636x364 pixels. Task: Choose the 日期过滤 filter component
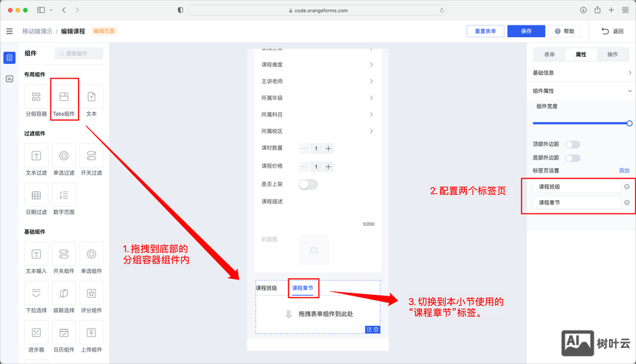(36, 199)
